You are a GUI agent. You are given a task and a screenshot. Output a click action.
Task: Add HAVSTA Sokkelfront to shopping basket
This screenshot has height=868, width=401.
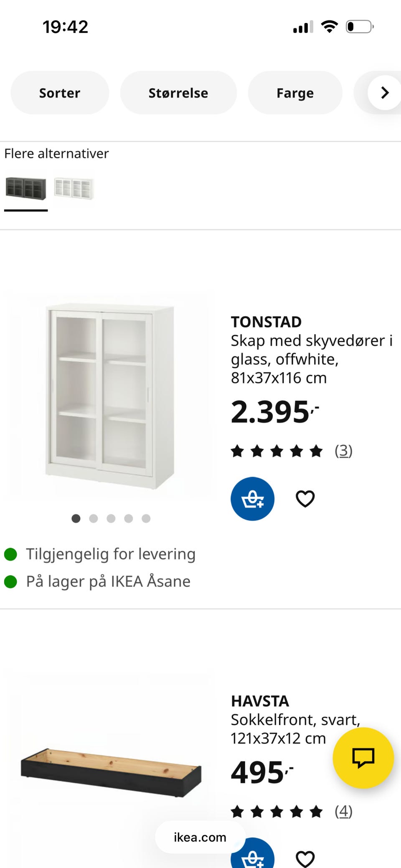tap(252, 855)
